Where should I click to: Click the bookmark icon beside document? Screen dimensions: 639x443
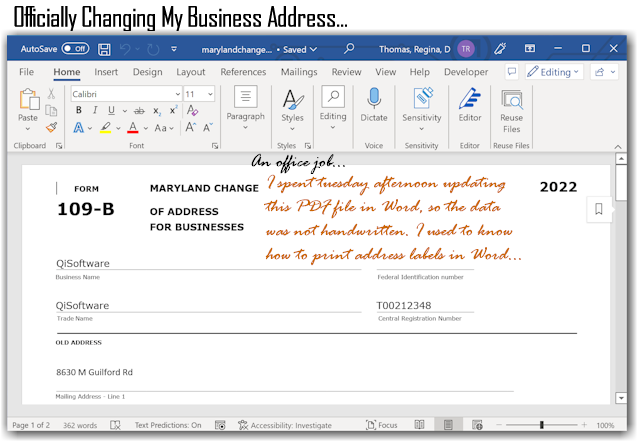(x=599, y=209)
